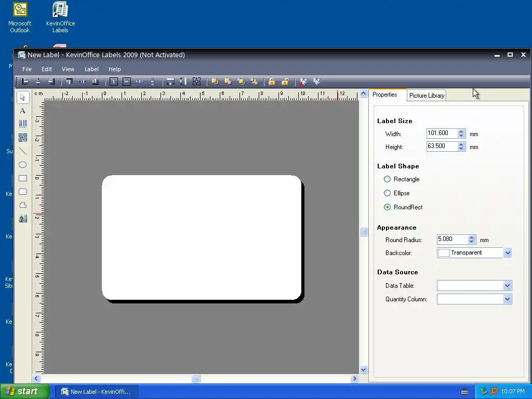Select the Ellipse shape tool

tap(23, 165)
